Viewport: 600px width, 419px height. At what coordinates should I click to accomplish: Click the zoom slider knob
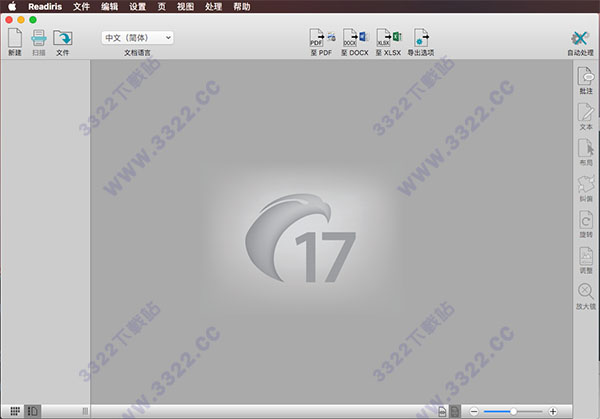(513, 412)
